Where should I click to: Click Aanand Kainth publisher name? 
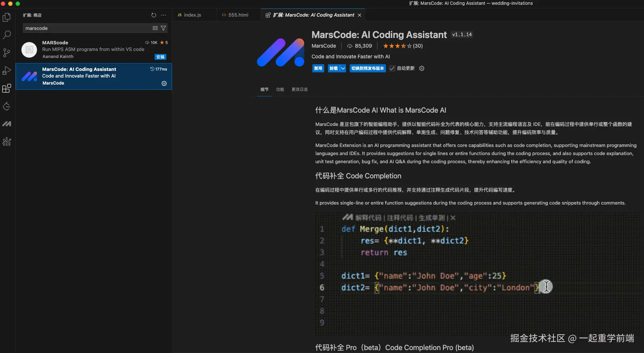pyautogui.click(x=58, y=56)
